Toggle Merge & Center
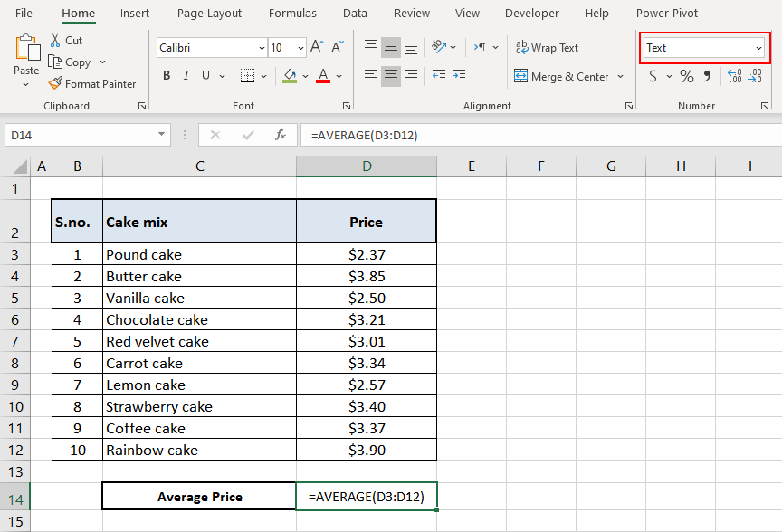 (x=561, y=77)
